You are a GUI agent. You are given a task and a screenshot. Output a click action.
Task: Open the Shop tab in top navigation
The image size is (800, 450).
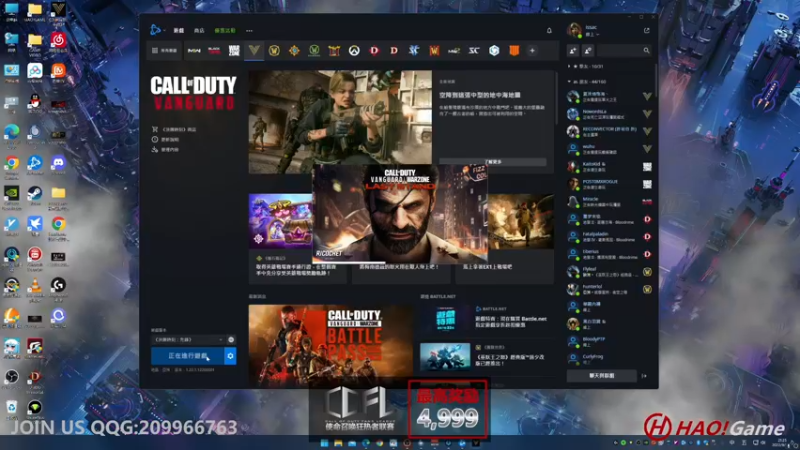199,31
